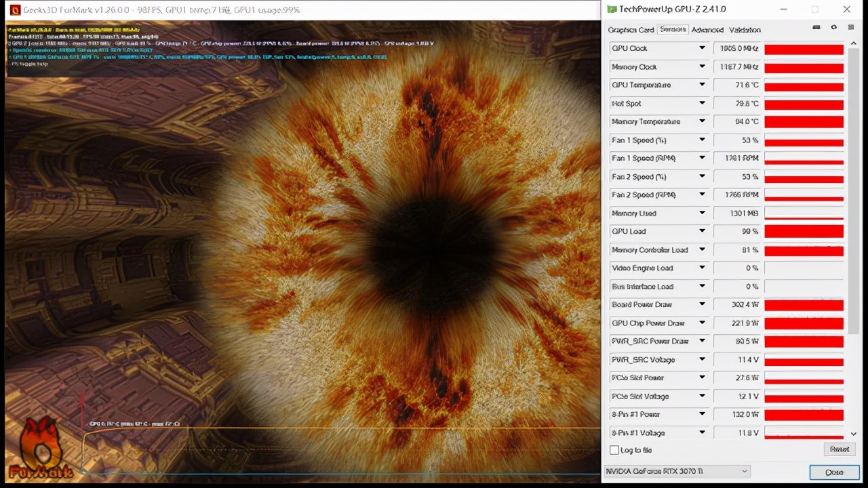This screenshot has width=868, height=488.
Task: Click the Close button in GPU-Z
Action: [x=834, y=472]
